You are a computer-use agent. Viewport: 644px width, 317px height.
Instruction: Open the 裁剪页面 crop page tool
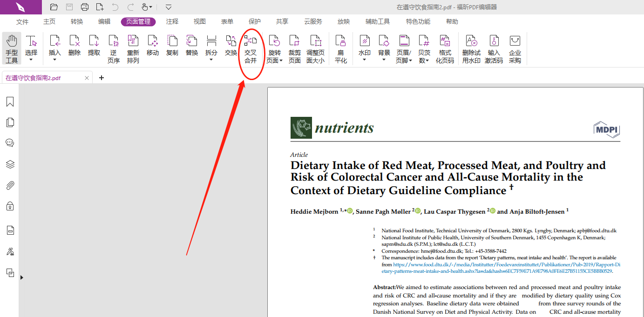294,48
